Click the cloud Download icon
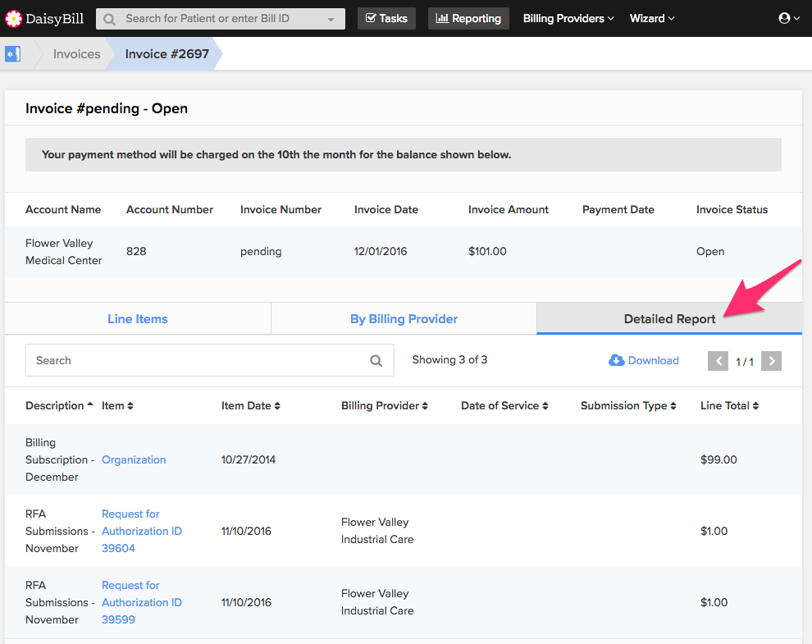812x644 pixels. [x=616, y=360]
